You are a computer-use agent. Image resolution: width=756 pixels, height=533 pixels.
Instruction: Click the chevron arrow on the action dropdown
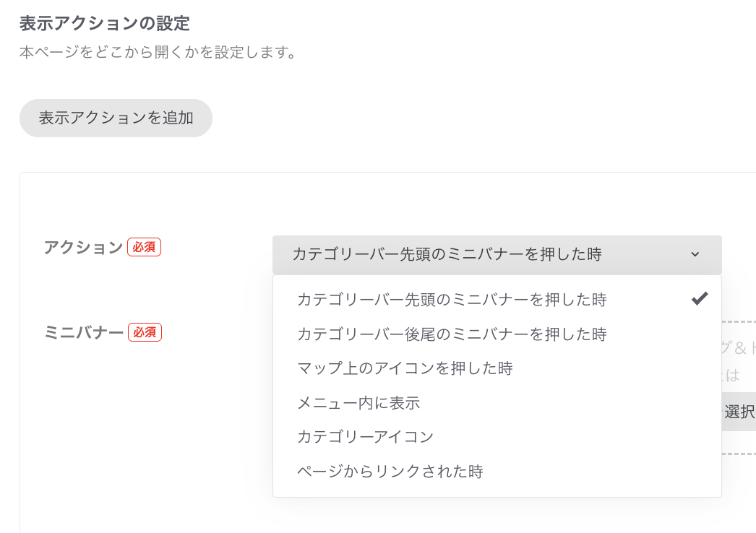pyautogui.click(x=695, y=254)
